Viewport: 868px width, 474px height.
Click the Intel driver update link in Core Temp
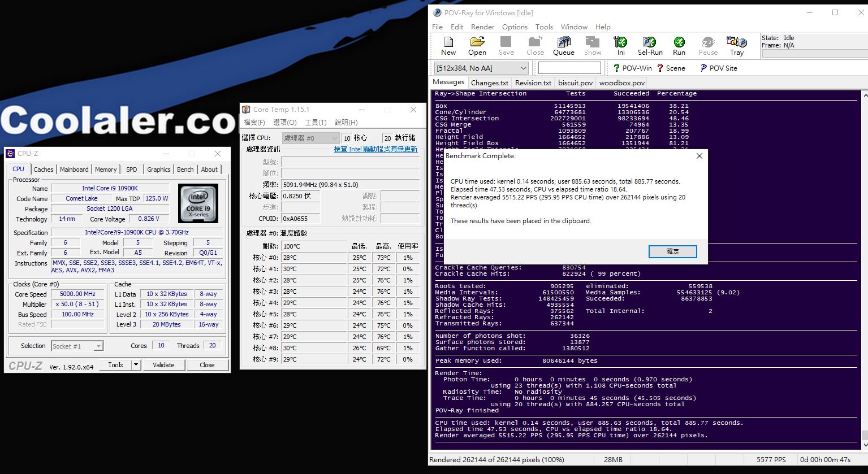tap(375, 149)
